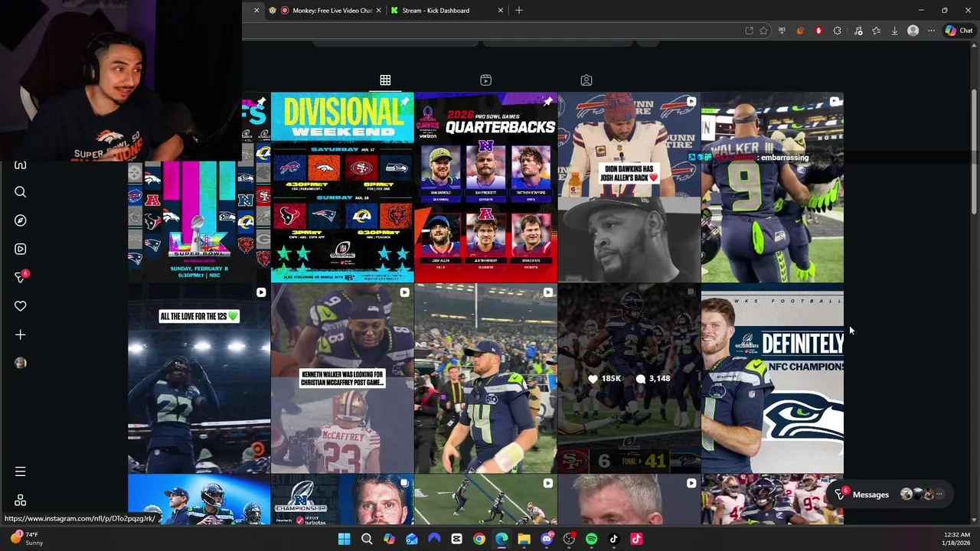Open the orange plug extension icon
This screenshot has width=980, height=551.
800,31
